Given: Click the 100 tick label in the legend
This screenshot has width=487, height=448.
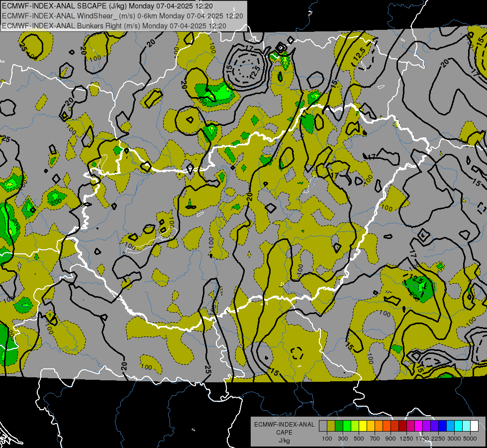Looking at the screenshot, I should (327, 439).
